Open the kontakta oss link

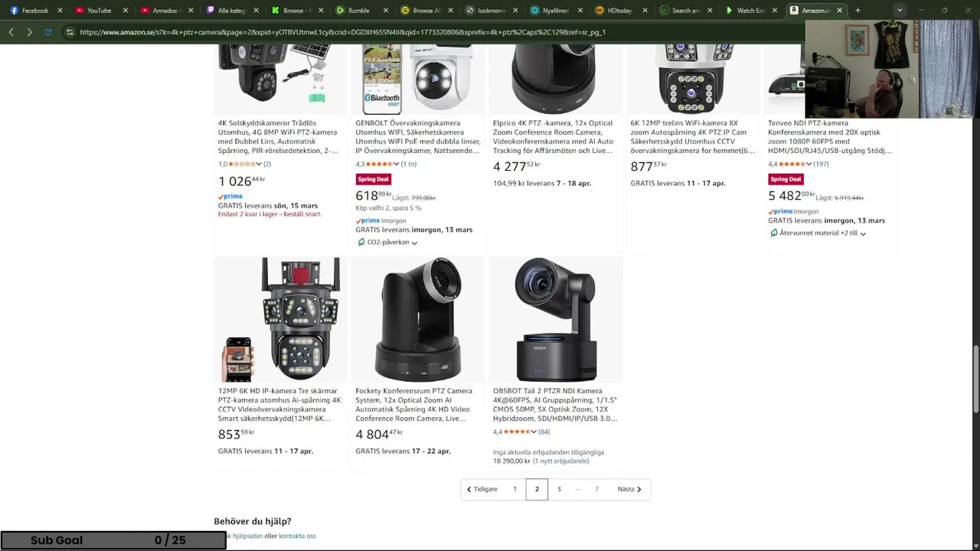297,536
